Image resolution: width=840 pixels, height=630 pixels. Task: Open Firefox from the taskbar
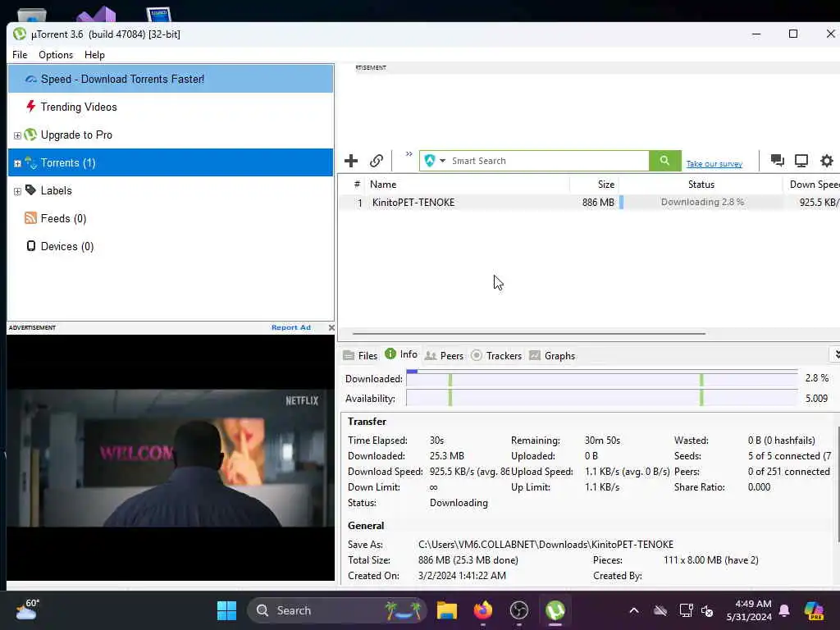click(482, 610)
